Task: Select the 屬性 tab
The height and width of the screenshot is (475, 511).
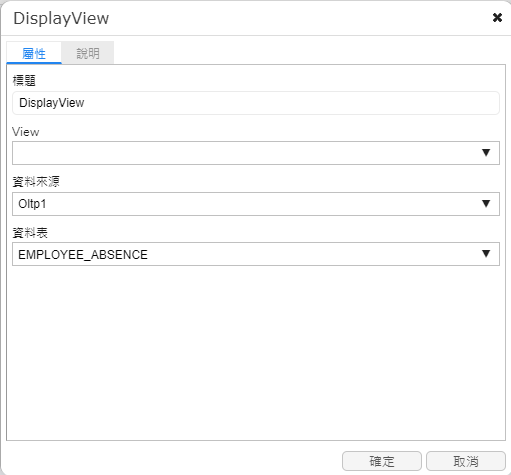Action: (34, 53)
